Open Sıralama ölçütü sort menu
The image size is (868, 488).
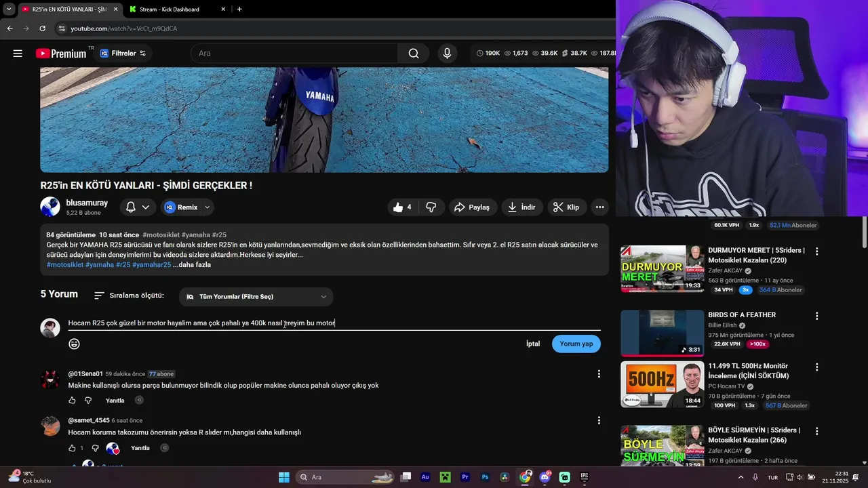click(129, 296)
